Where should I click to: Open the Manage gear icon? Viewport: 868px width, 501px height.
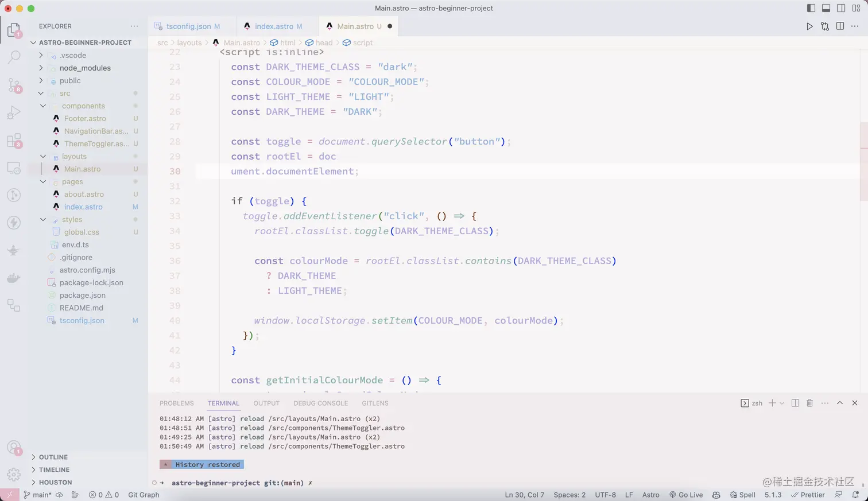point(14,475)
